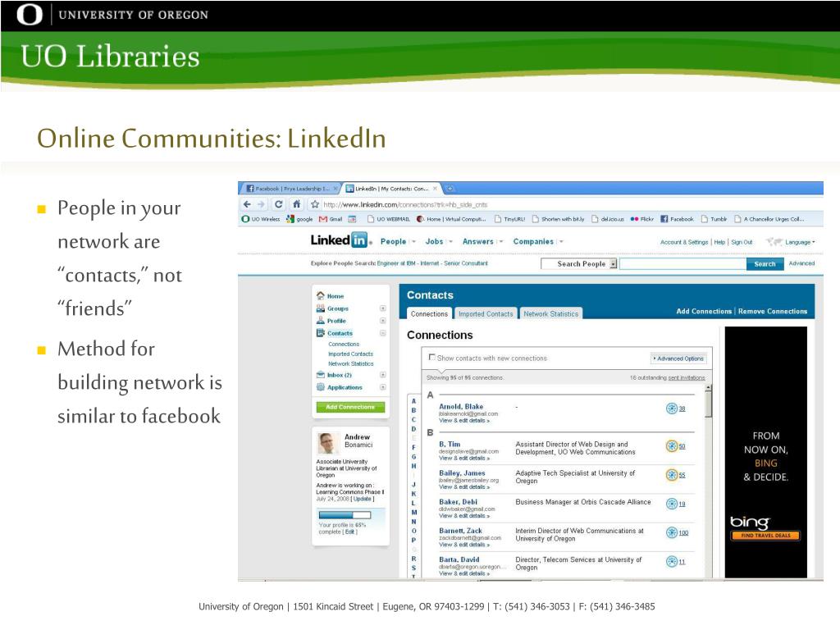This screenshot has width=840, height=630.
Task: Bookmark page with star icon
Action: click(x=315, y=204)
